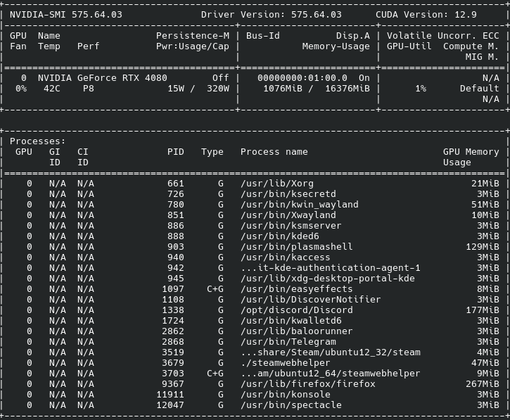Viewport: 510px width, 420px height.
Task: Click the NVIDIA-SMI 575.64.03 version text
Action: (x=66, y=15)
